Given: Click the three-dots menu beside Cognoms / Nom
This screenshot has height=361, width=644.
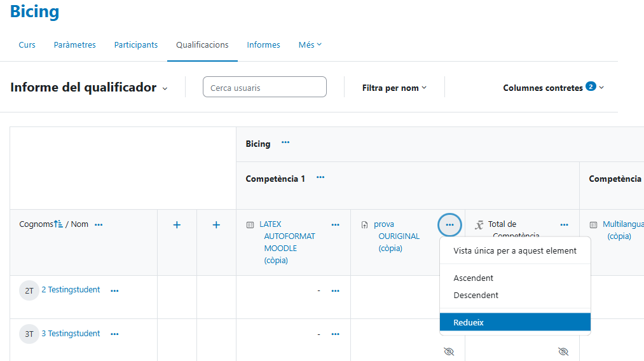Looking at the screenshot, I should tap(99, 224).
